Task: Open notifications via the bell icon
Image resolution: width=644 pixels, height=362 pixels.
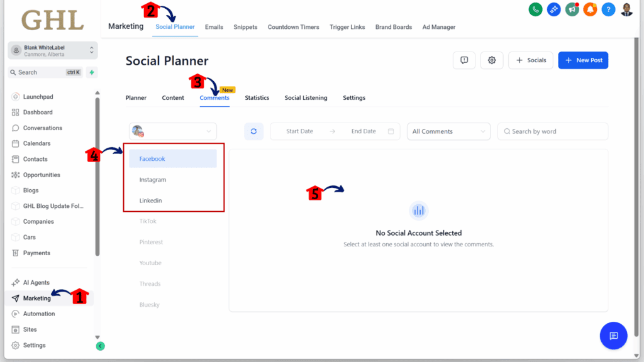Action: click(x=590, y=9)
